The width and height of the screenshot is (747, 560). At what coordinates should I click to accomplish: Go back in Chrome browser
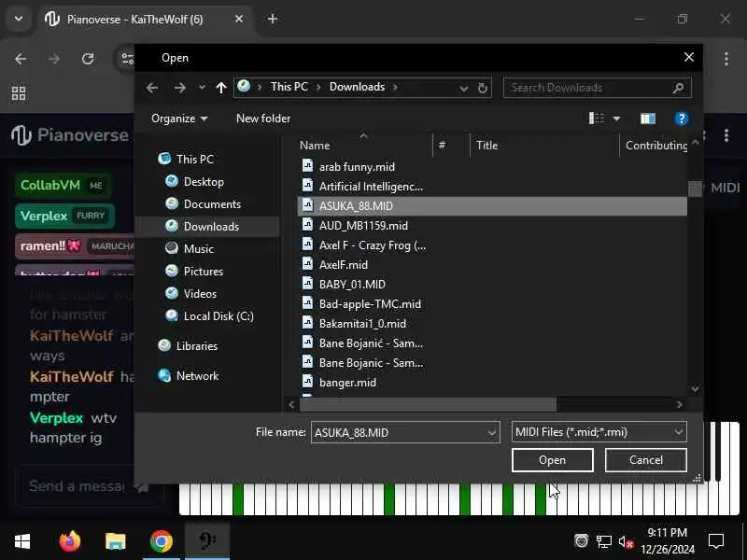(x=21, y=59)
